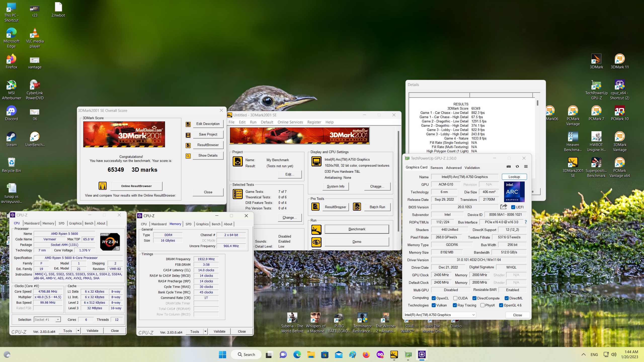Click the 3DMark2001 SE main window scrollbar
644x362 pixels.
point(398,181)
